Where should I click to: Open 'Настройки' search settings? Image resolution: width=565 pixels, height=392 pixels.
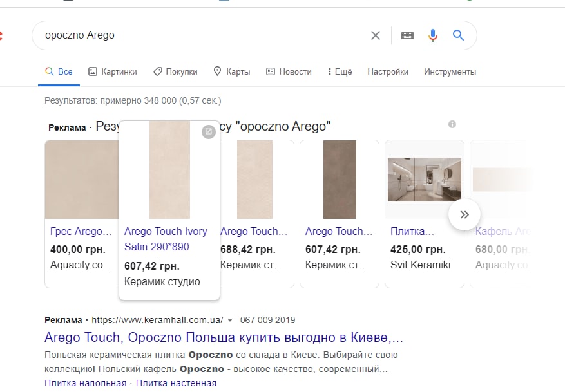[x=388, y=71]
